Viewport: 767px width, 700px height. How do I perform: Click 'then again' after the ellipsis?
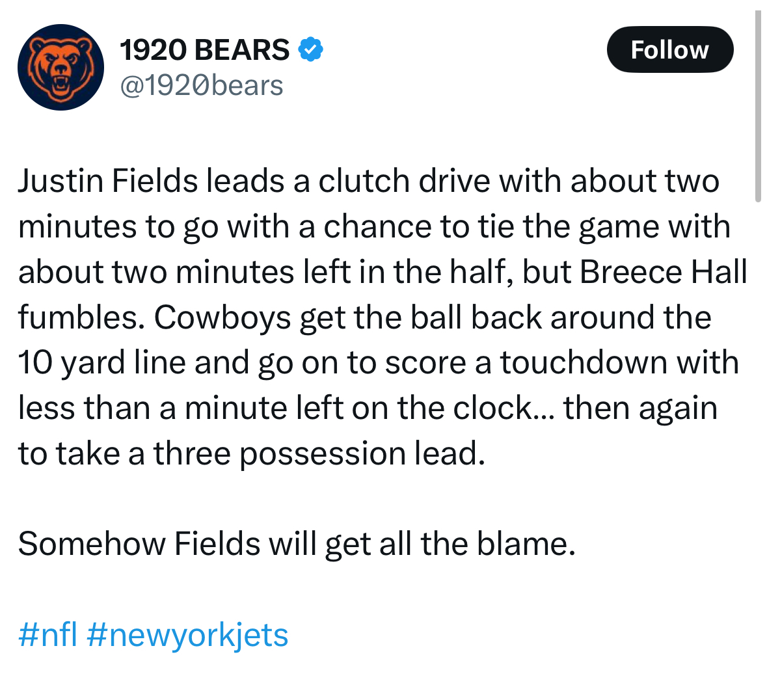pyautogui.click(x=641, y=407)
